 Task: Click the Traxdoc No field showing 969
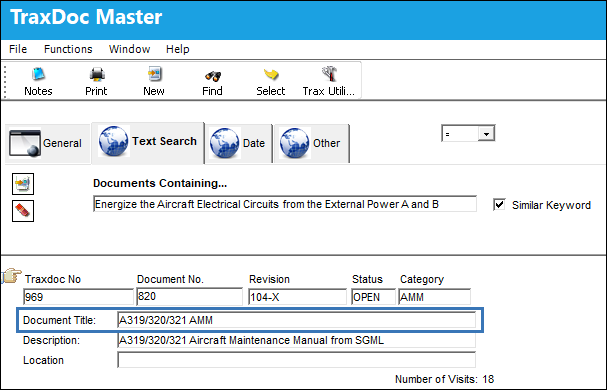78,297
